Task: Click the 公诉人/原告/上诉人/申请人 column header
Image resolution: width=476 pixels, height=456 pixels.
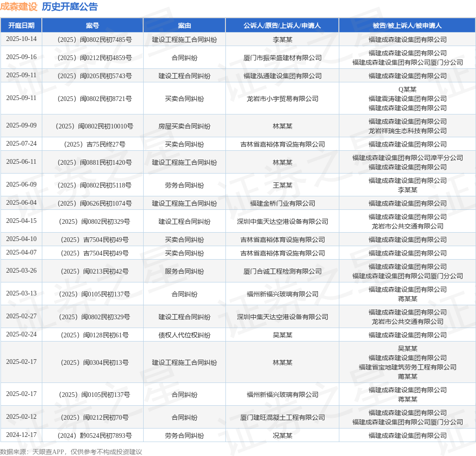Action: tap(282, 26)
